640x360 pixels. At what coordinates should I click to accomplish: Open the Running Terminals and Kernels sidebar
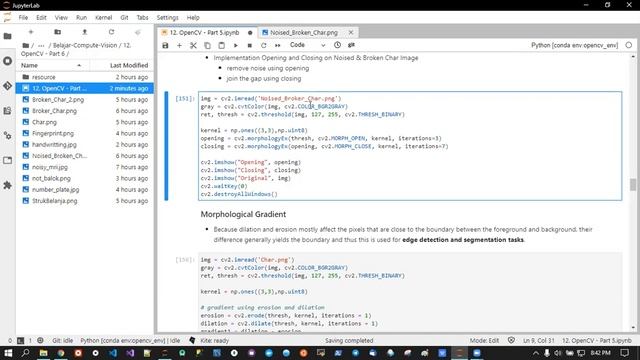point(7,61)
